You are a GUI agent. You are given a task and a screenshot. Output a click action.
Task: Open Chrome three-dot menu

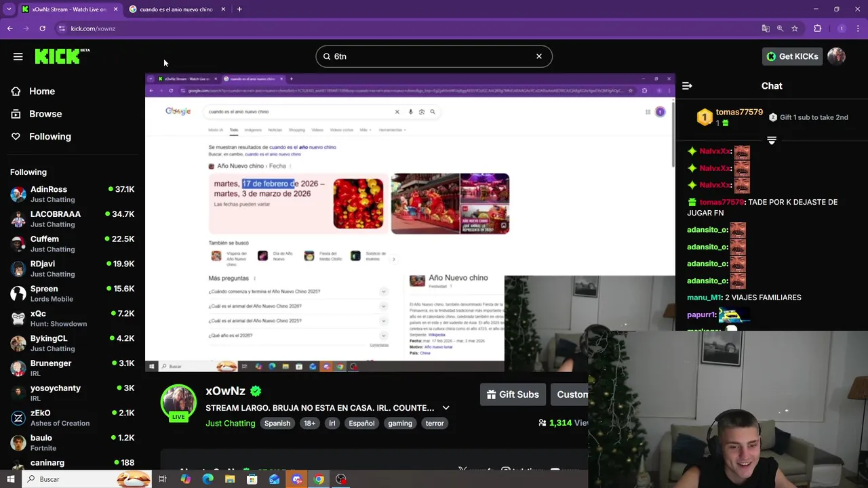pos(859,28)
